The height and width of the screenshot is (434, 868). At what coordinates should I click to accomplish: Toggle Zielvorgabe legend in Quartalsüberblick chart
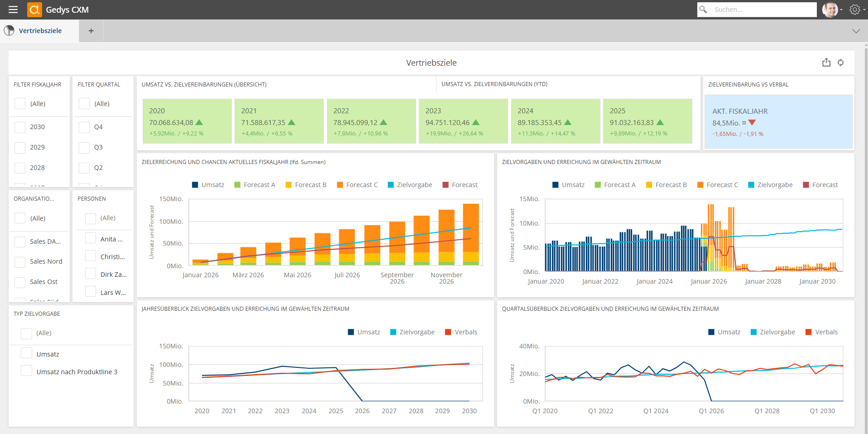coord(773,332)
